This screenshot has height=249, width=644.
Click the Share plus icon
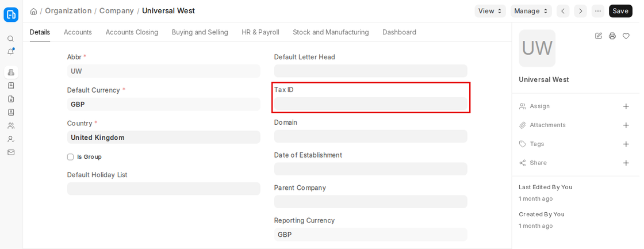click(x=626, y=163)
